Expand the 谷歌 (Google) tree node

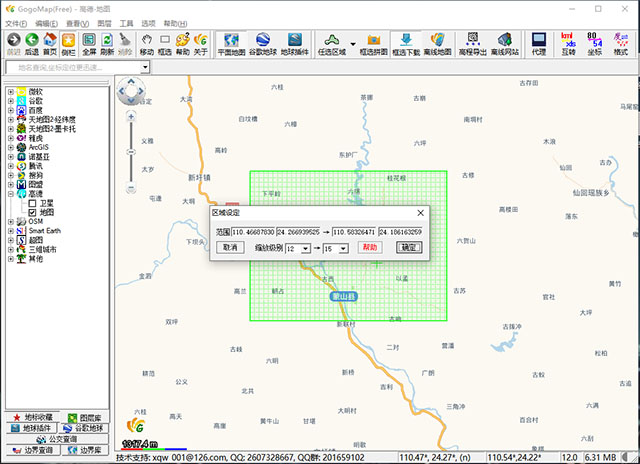(10, 101)
